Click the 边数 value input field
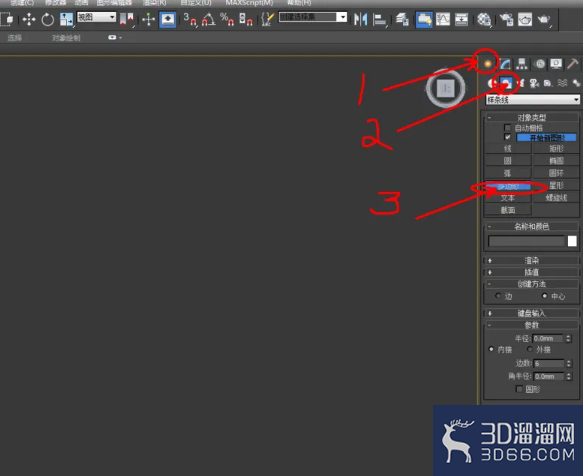The height and width of the screenshot is (476, 583). coord(548,363)
